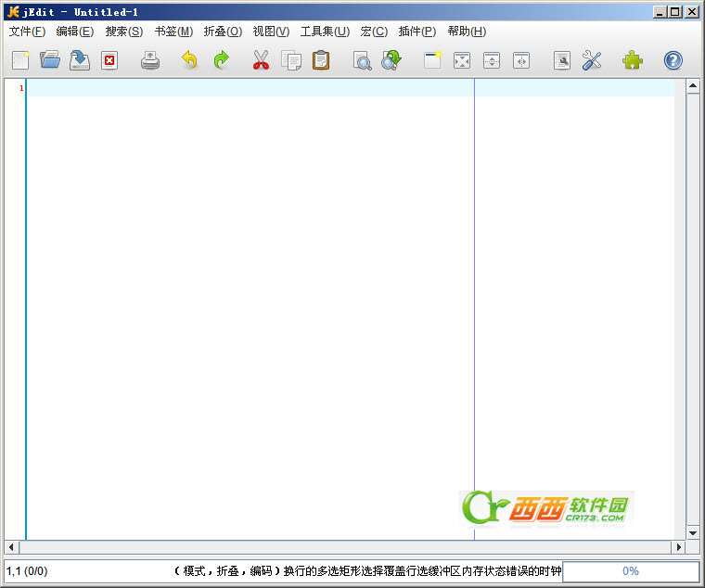
Task: Open global options wrench icon
Action: [x=592, y=60]
